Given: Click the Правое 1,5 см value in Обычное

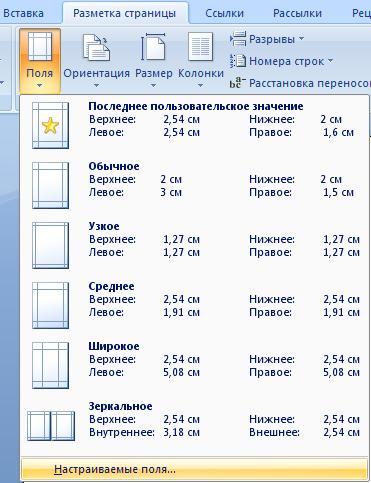Looking at the screenshot, I should coord(338,192).
